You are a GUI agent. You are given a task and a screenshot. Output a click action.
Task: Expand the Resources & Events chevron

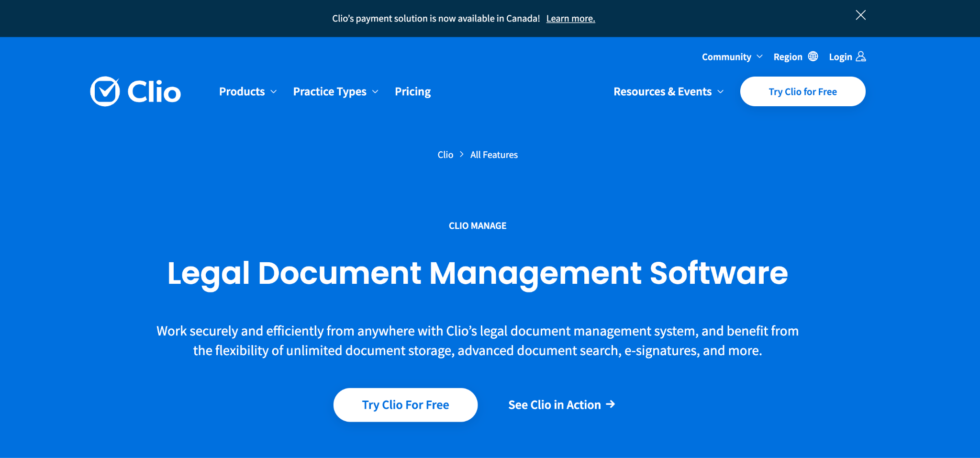coord(721,92)
